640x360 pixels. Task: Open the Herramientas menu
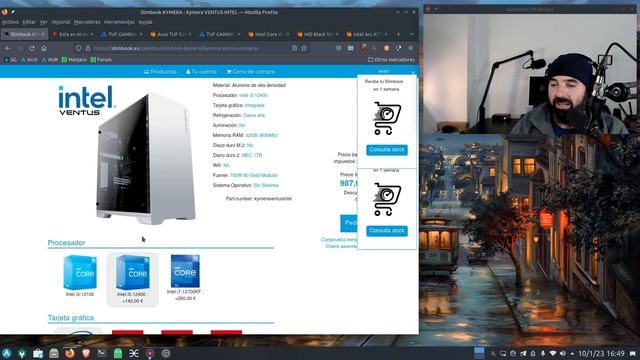(x=119, y=22)
